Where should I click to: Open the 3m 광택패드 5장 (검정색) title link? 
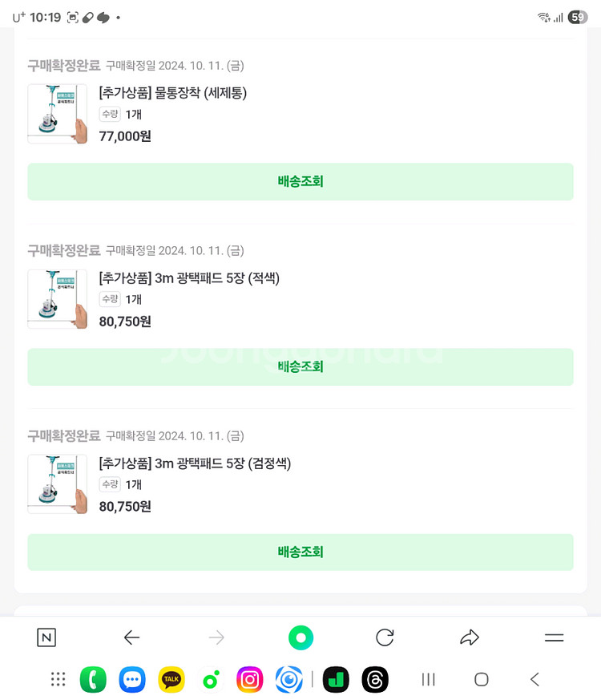coord(195,463)
